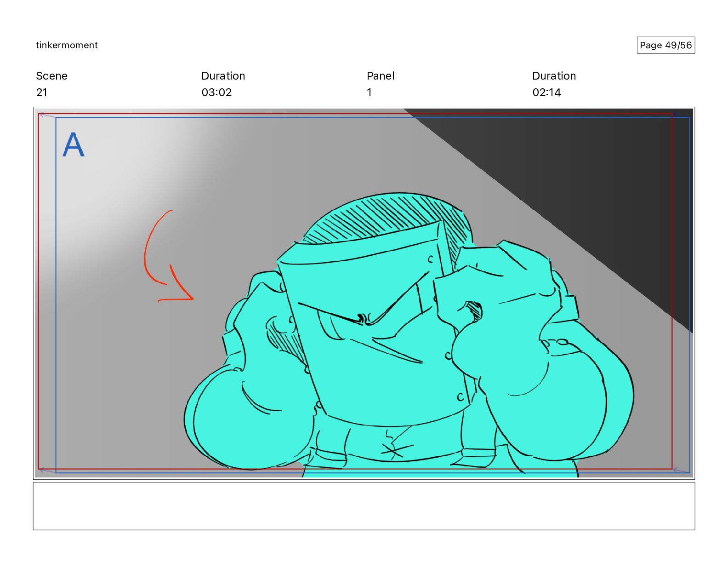Click the 'Duration' label above 03:02

(223, 76)
